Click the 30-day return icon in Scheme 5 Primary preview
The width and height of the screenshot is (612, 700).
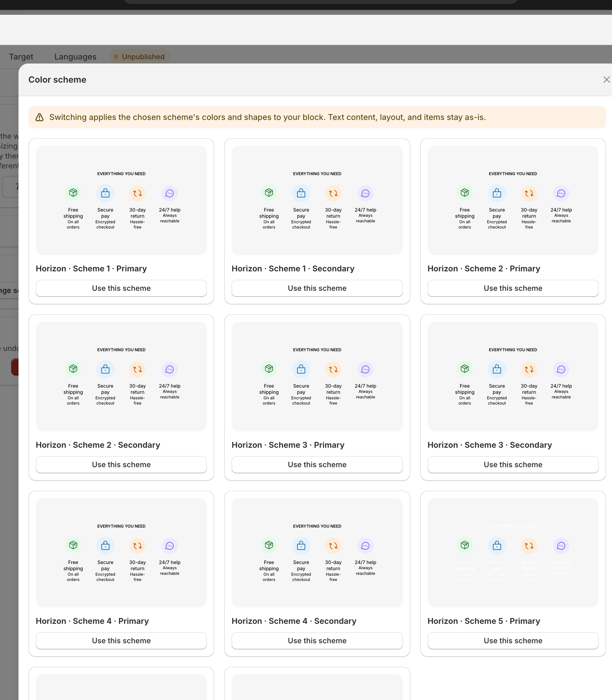point(529,546)
